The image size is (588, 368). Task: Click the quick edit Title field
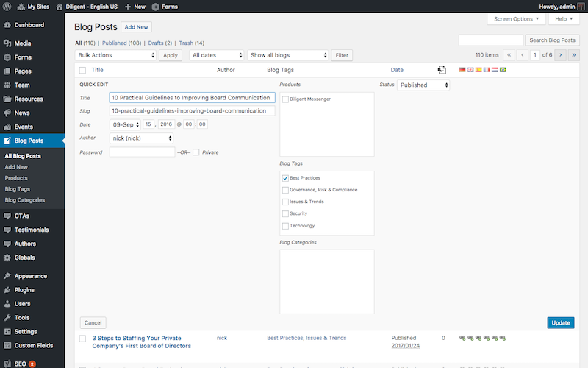(192, 98)
